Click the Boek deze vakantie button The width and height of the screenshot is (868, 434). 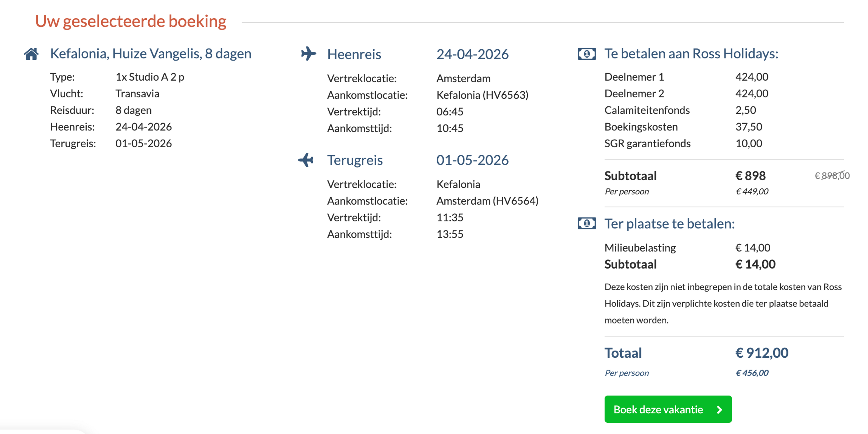coord(668,409)
